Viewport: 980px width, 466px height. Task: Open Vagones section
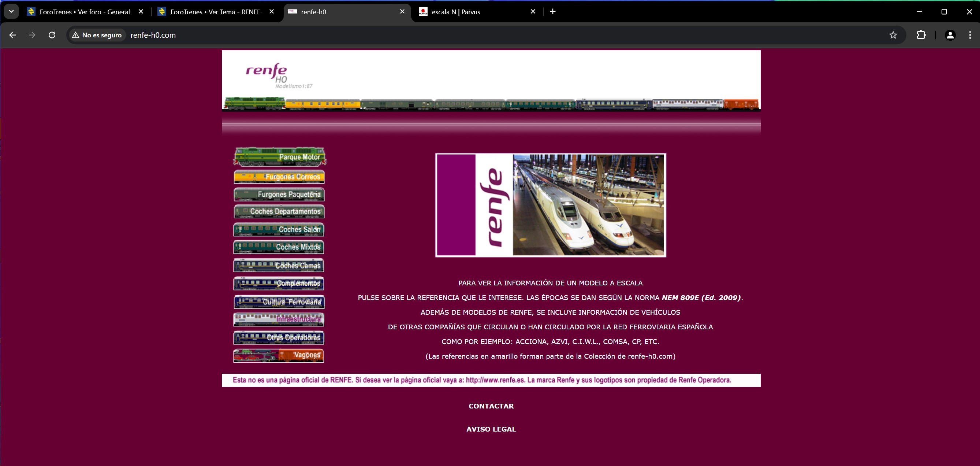279,356
